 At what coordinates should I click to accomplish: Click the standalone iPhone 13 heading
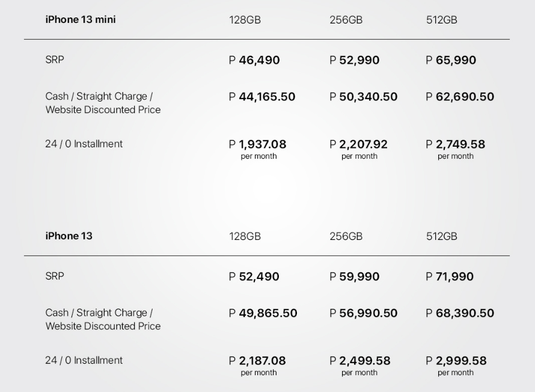tap(69, 236)
